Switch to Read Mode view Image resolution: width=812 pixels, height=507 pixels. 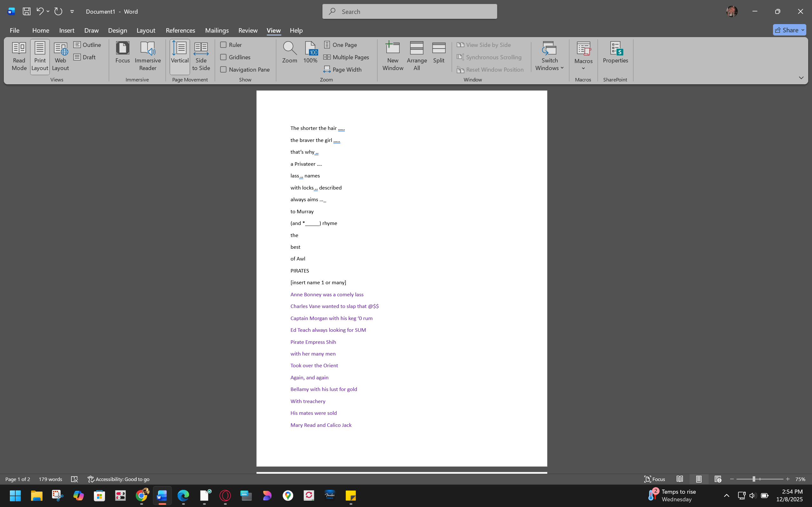(x=19, y=56)
